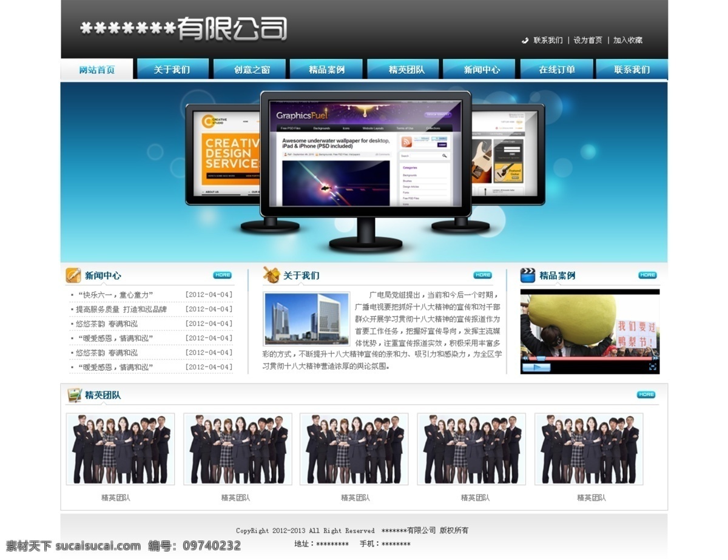Click the fourth team photo thumbnail
The width and height of the screenshot is (728, 560).
point(471,450)
